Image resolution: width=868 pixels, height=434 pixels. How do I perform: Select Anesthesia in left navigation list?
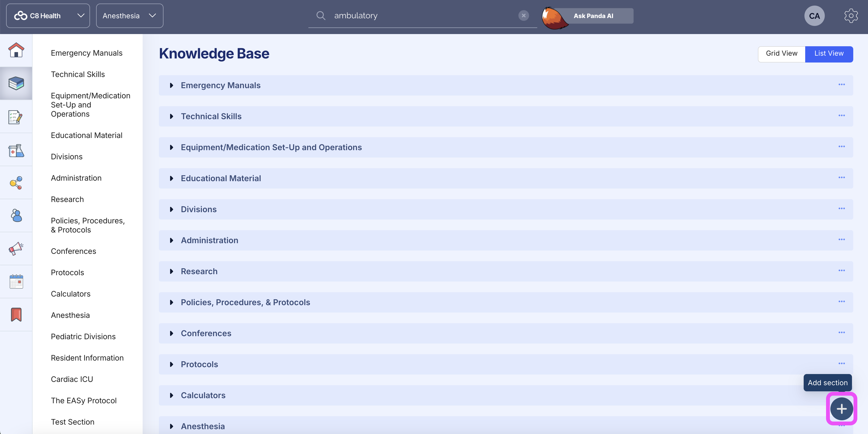click(70, 315)
